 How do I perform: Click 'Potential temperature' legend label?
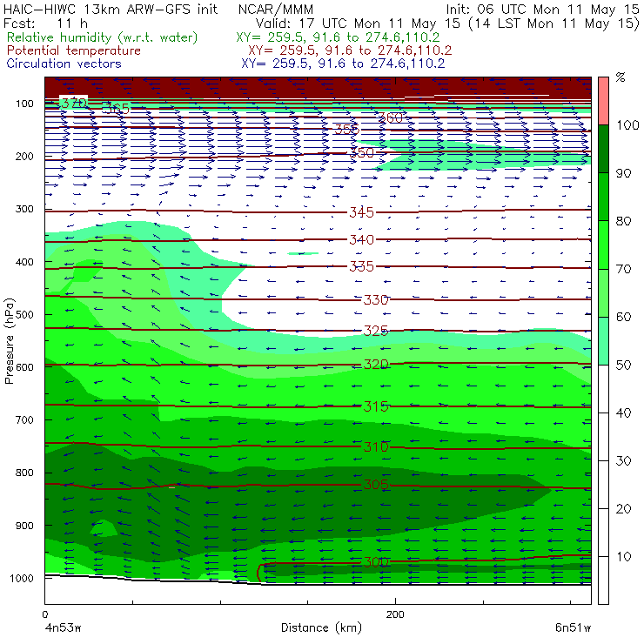tap(73, 50)
